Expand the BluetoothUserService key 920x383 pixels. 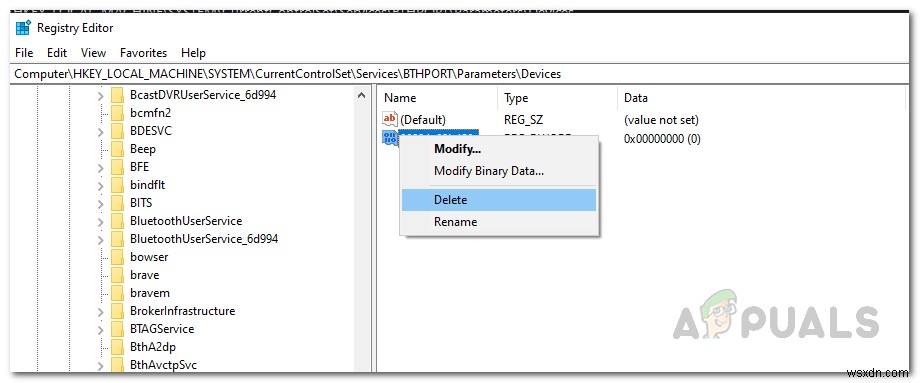click(x=100, y=221)
